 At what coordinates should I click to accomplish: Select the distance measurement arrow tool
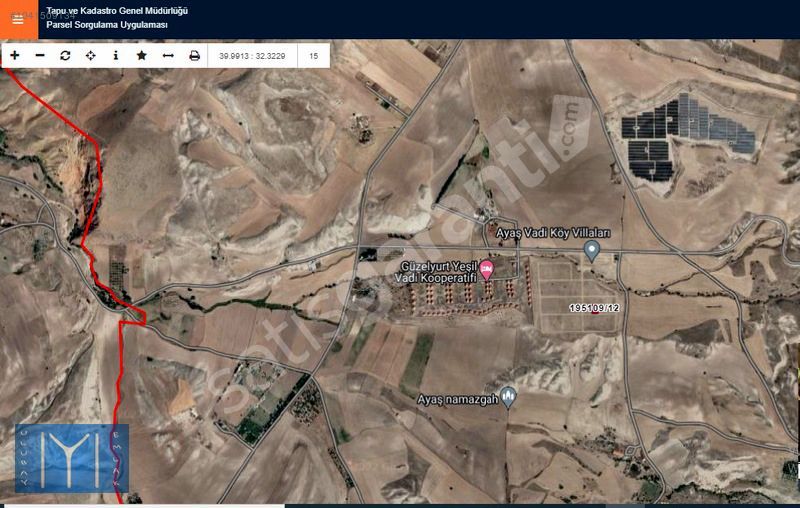click(168, 55)
